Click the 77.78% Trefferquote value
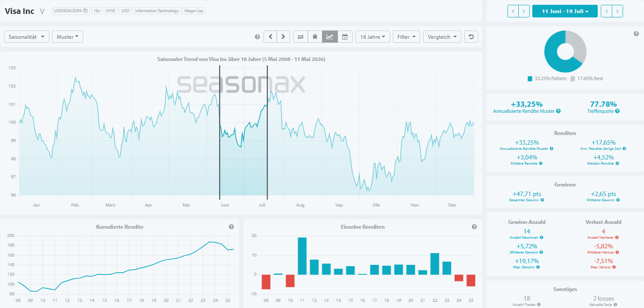Screen dimensions: 644x308 tap(603, 104)
